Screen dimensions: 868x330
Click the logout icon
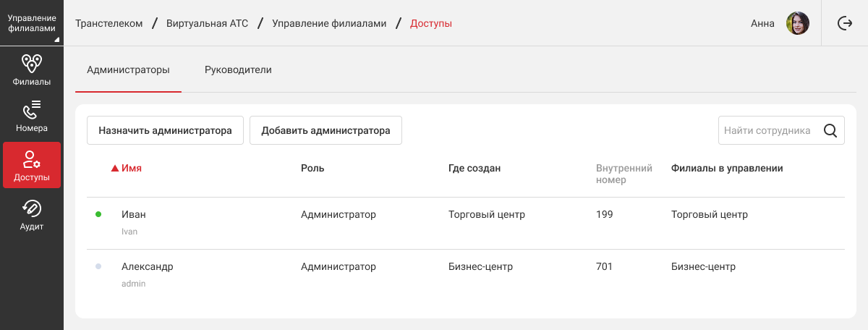click(x=844, y=23)
